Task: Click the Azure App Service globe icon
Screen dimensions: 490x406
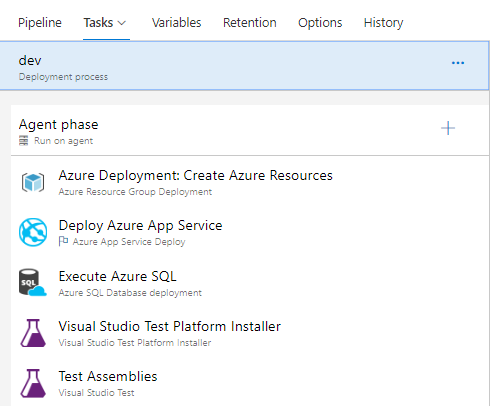Action: [33, 232]
